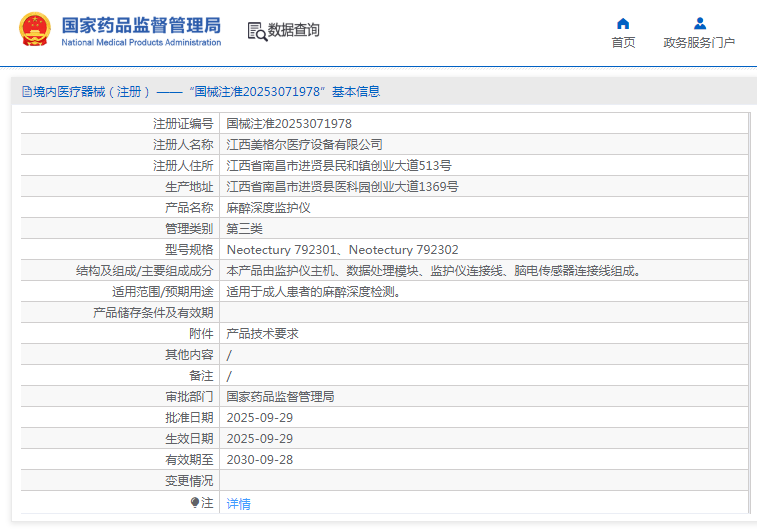Click the 变更情况 label

[x=189, y=480]
